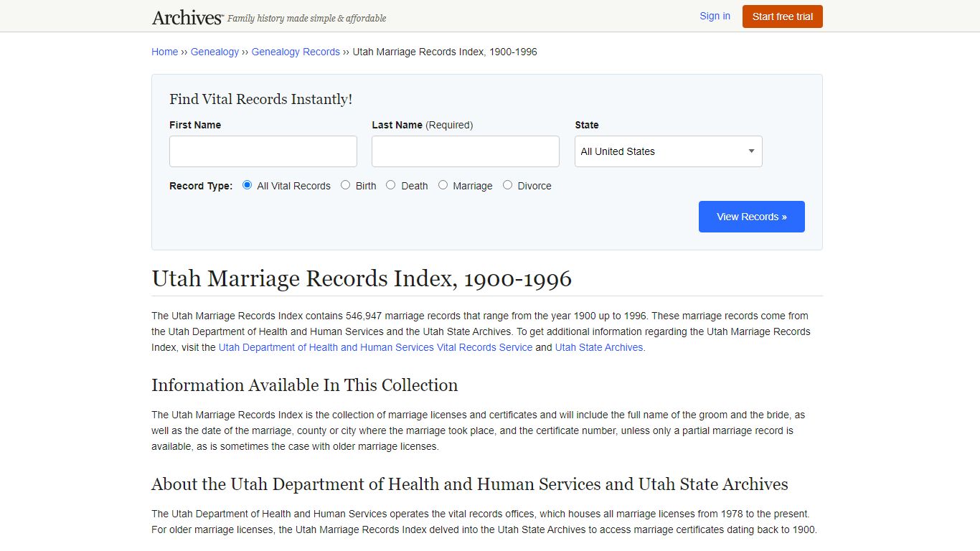Click 'Information Available In This Collection' heading

[304, 385]
